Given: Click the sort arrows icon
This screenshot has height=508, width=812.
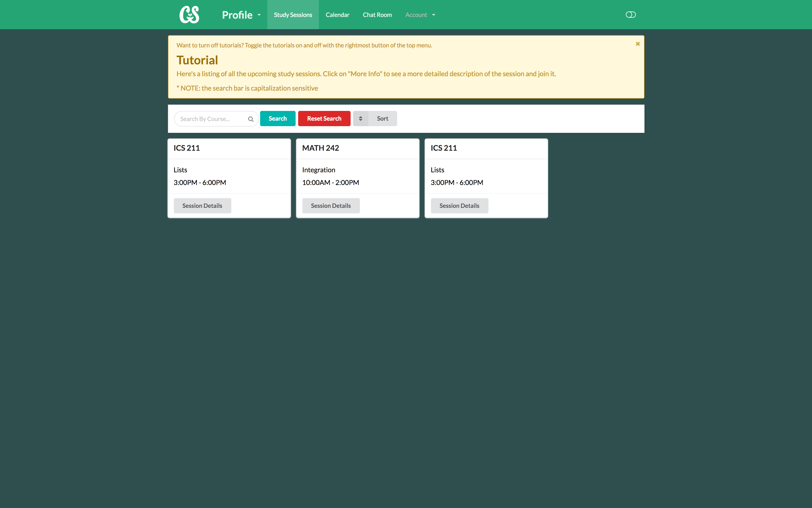Looking at the screenshot, I should coord(361,119).
